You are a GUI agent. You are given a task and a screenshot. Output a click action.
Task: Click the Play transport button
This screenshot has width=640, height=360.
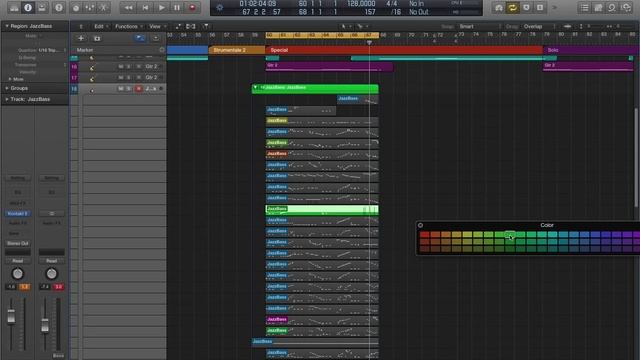click(x=161, y=7)
